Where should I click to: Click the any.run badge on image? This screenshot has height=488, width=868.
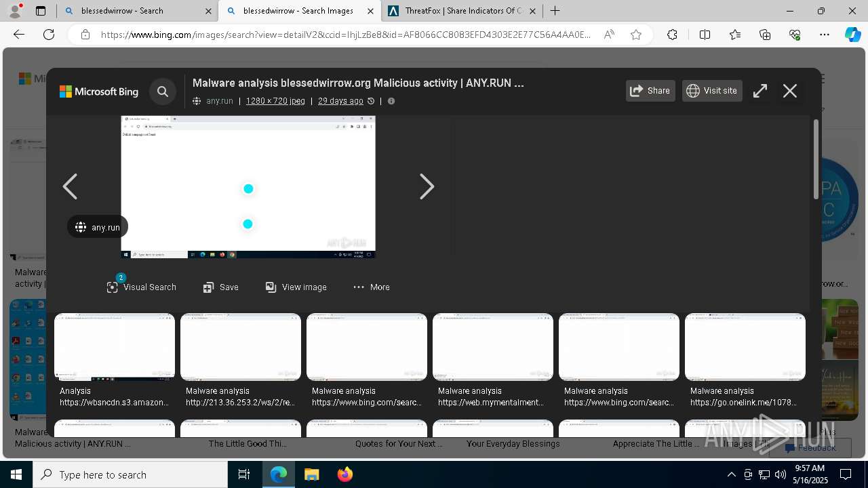pos(98,227)
